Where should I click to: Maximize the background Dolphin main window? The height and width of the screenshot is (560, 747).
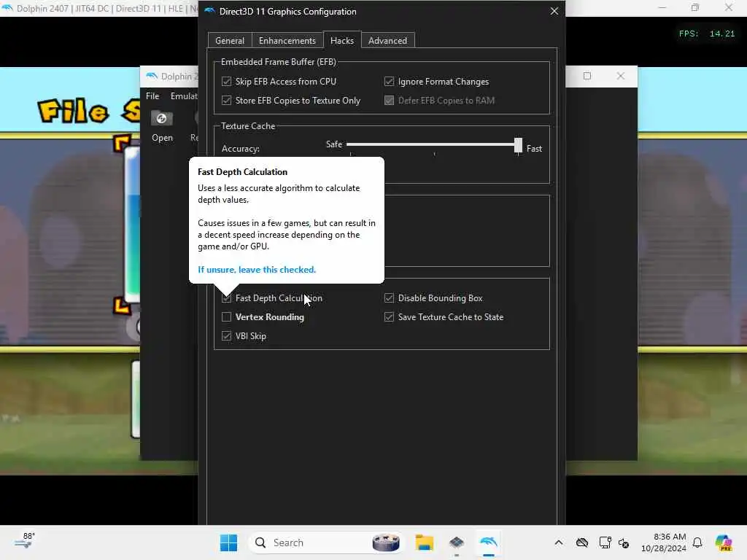click(587, 76)
